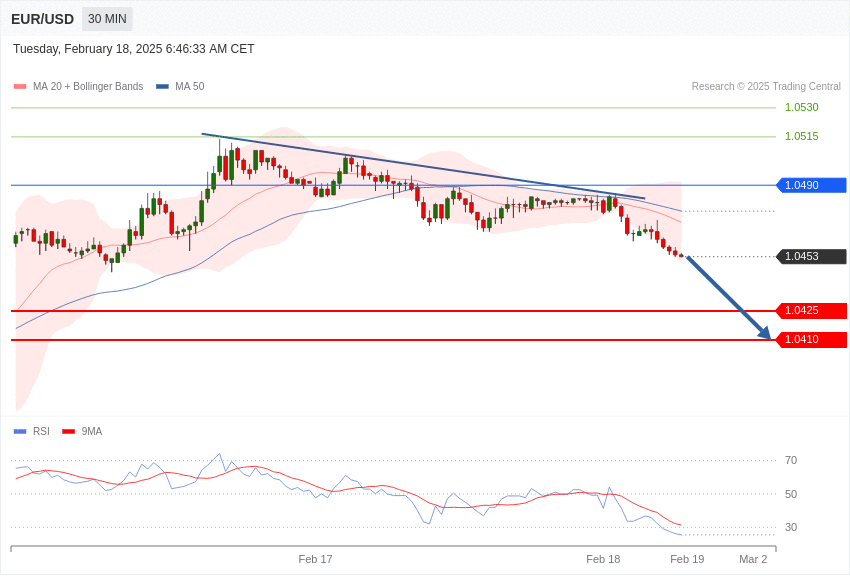Click the Mar 2 date on time axis
Image resolution: width=850 pixels, height=576 pixels.
[x=753, y=559]
